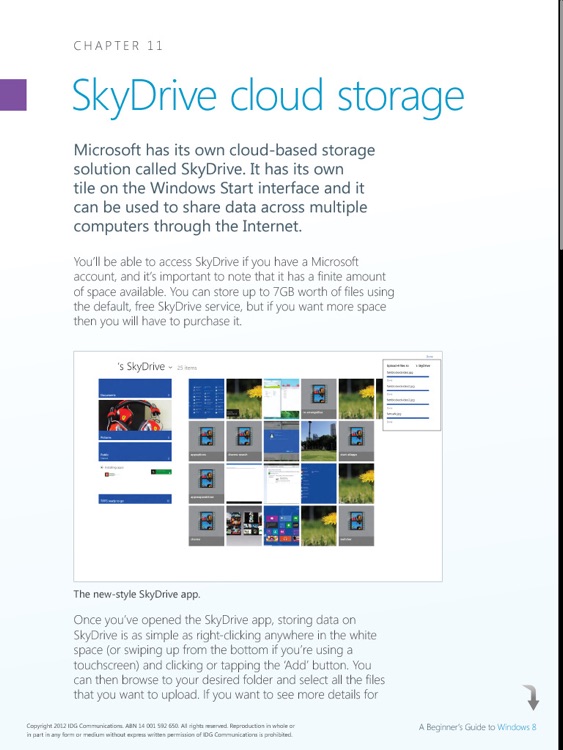Image resolution: width=563 pixels, height=750 pixels.
Task: Select the dark movie collage thumbnail
Action: point(244,526)
